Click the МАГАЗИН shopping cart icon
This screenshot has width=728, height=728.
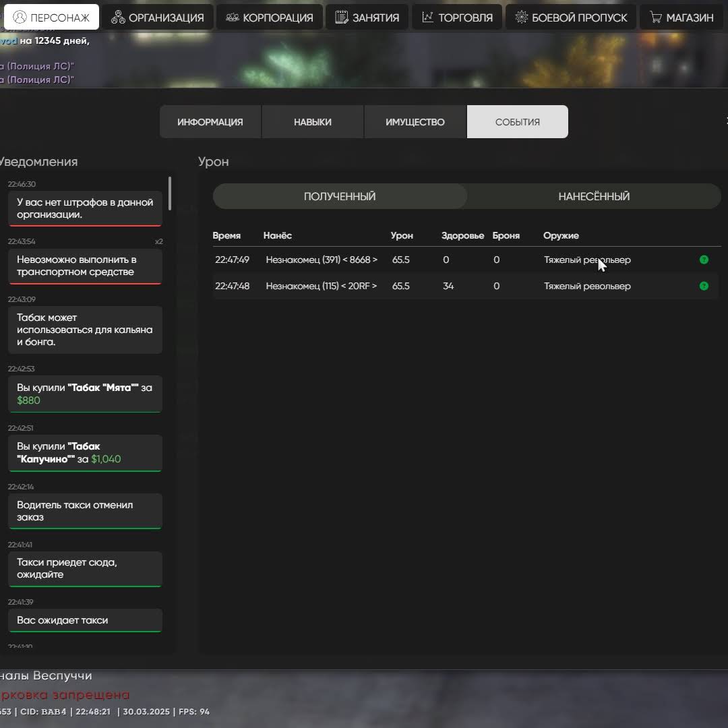click(x=655, y=18)
